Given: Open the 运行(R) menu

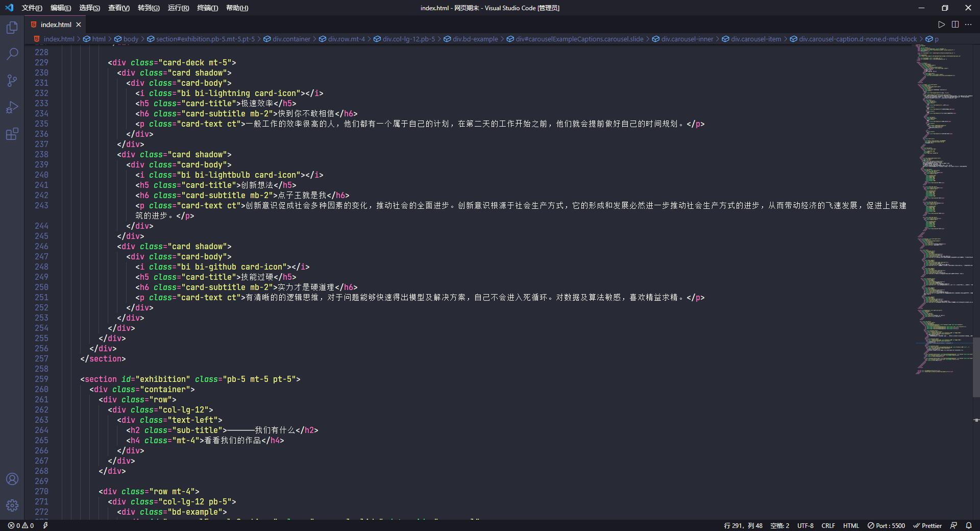Looking at the screenshot, I should [x=178, y=8].
